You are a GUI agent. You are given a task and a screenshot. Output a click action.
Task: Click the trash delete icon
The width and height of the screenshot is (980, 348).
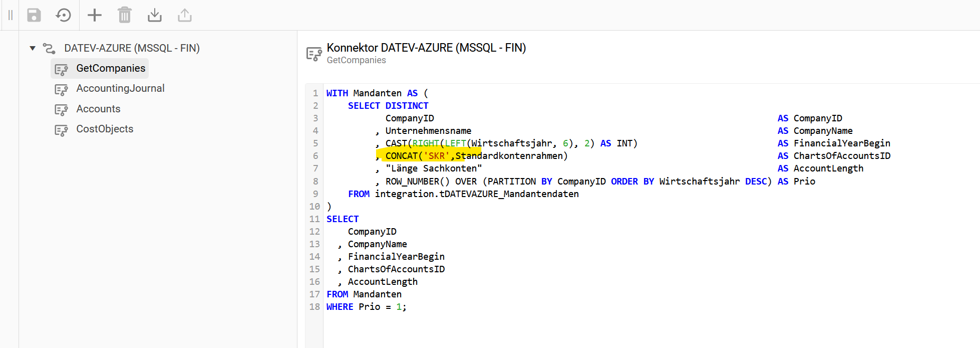tap(124, 15)
